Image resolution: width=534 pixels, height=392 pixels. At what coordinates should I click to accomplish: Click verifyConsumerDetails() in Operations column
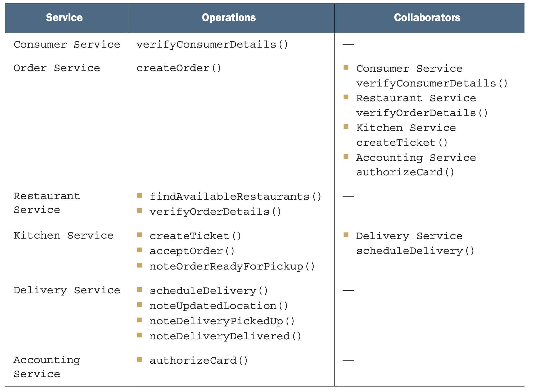(212, 45)
